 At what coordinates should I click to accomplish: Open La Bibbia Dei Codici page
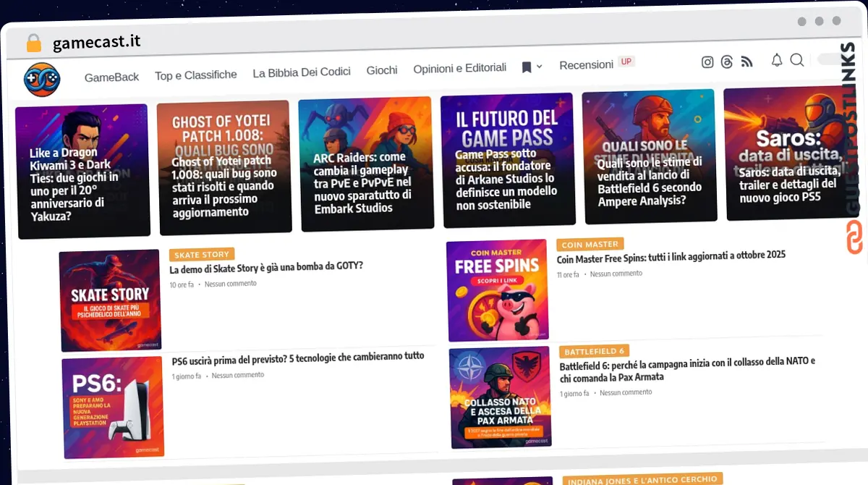point(302,72)
